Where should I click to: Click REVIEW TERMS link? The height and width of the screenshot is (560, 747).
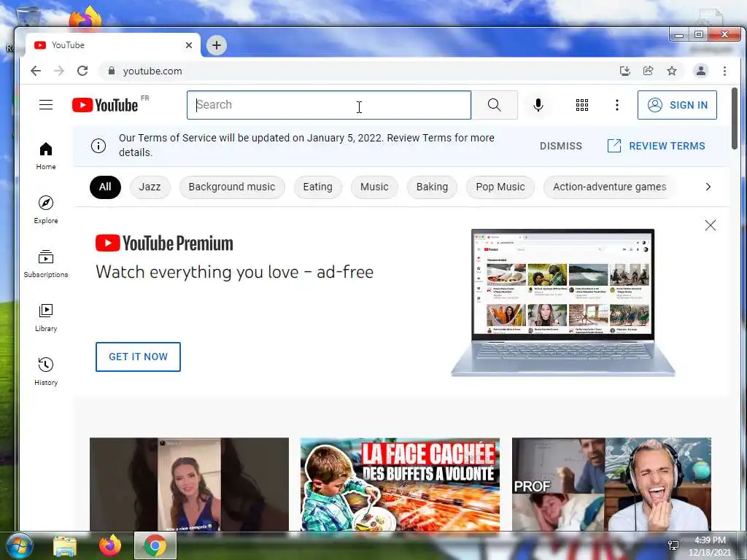656,146
